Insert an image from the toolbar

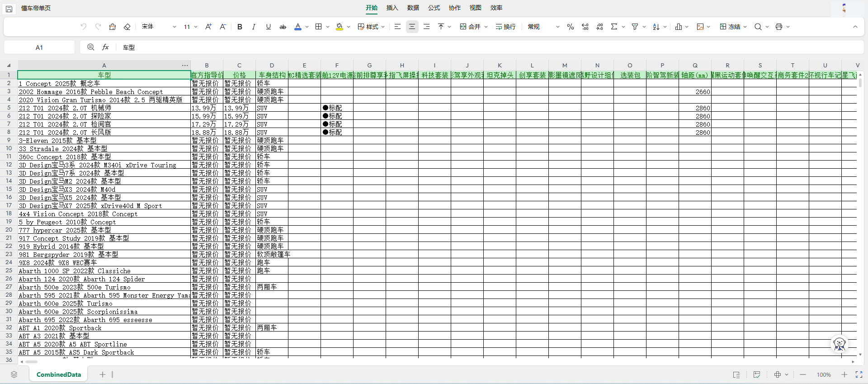coord(700,27)
